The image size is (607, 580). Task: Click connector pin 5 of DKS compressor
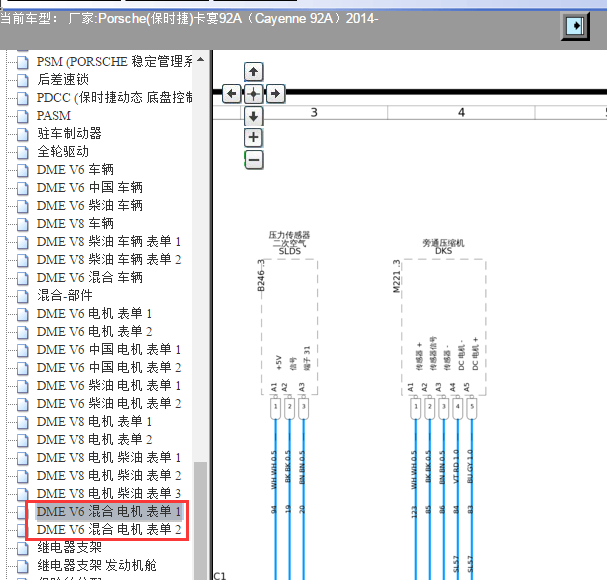pyautogui.click(x=472, y=408)
